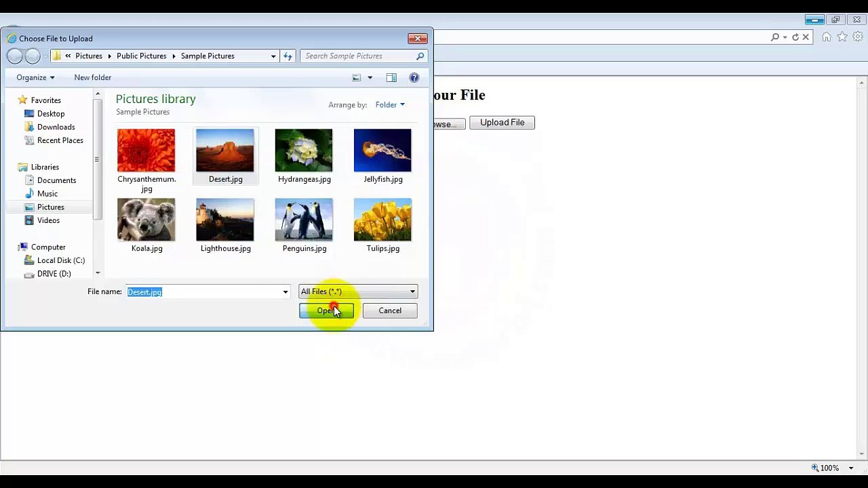Viewport: 868px width, 488px height.
Task: Click the search magnifier in Search Sample Pictures
Action: pyautogui.click(x=420, y=56)
